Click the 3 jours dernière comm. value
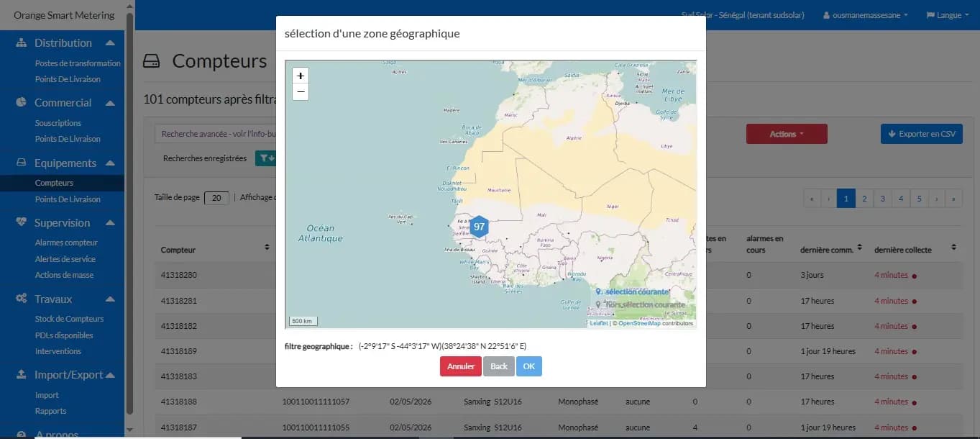Screen dimensions: 980x439 pos(812,275)
